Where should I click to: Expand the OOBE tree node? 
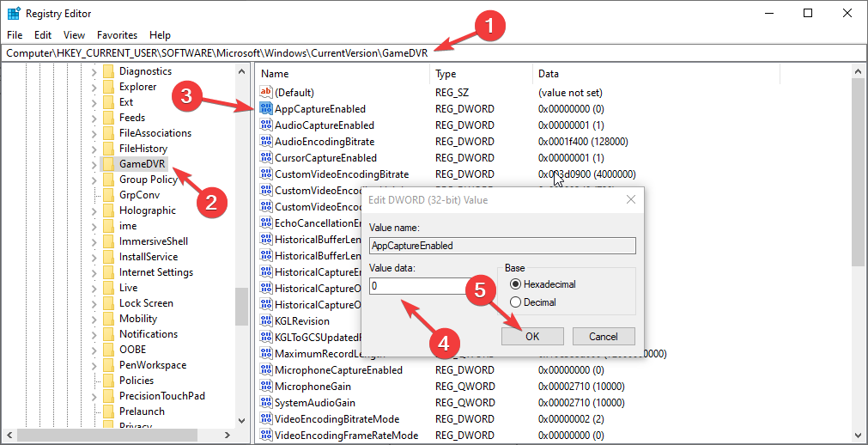point(94,351)
